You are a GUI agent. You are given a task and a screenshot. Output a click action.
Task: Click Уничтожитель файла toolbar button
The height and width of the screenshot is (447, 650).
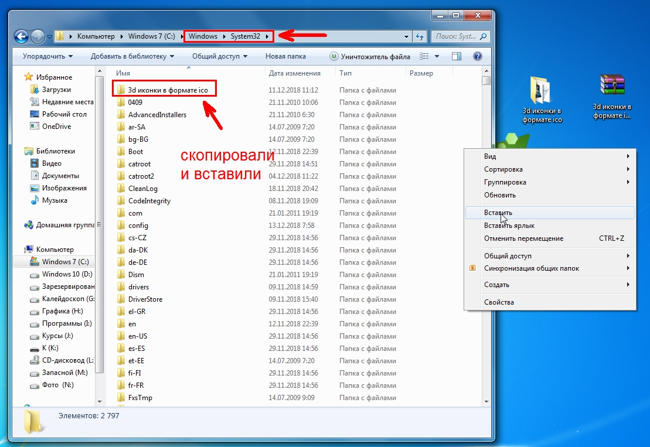[x=370, y=56]
